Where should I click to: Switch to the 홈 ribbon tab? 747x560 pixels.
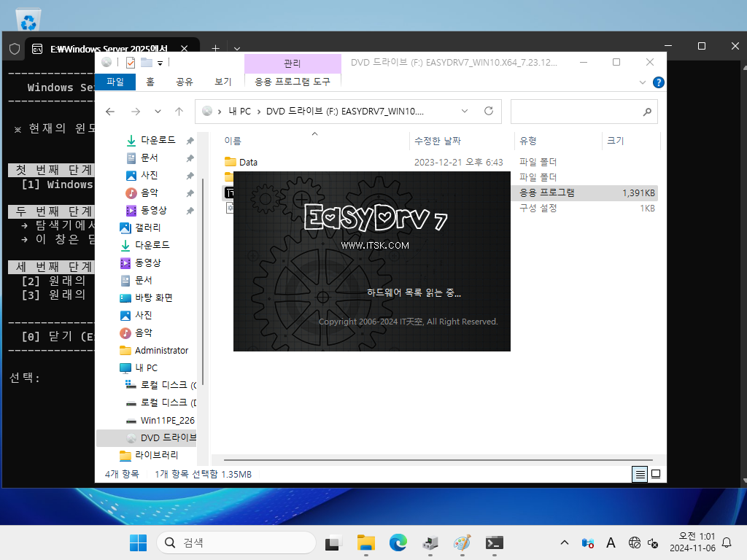(150, 82)
